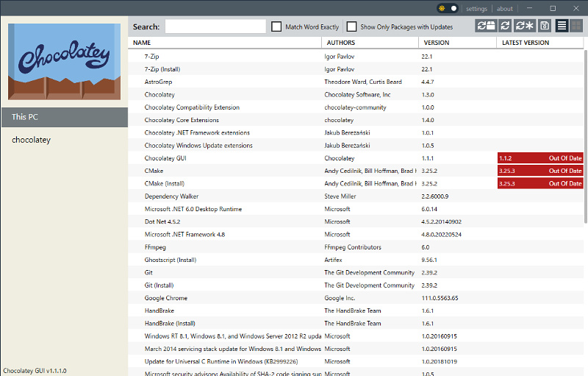Image resolution: width=588 pixels, height=376 pixels.
Task: Click into the Search field
Action: pyautogui.click(x=215, y=26)
